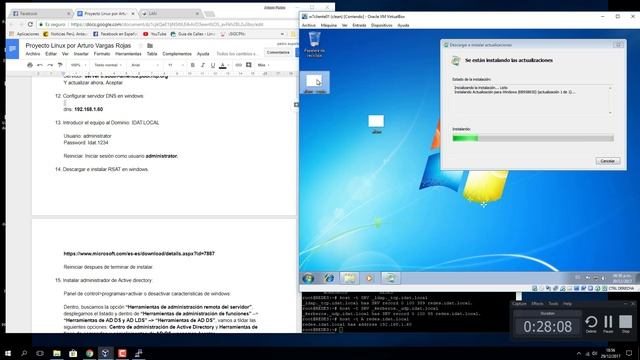Open the Insertar menu in Google Docs
The image size is (640, 360).
(x=81, y=54)
